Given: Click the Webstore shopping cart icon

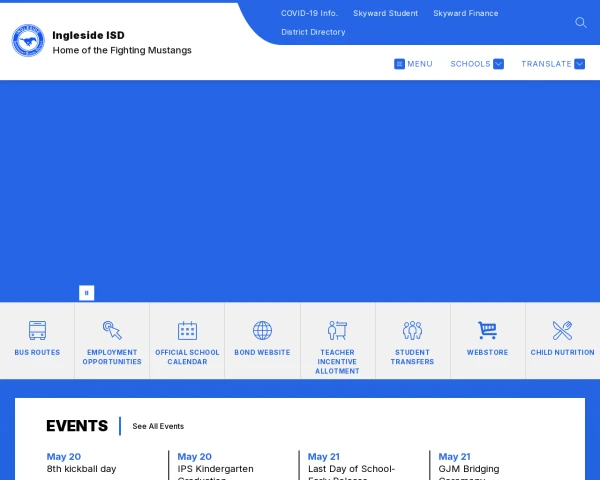Looking at the screenshot, I should [x=488, y=330].
